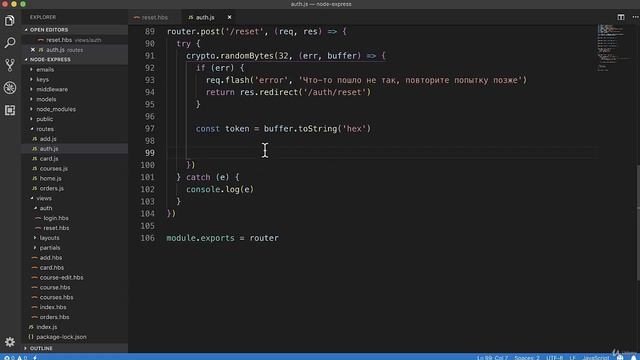Image resolution: width=640 pixels, height=360 pixels.
Task: Click 'crypto.randomBytes' on line 91
Action: pos(229,56)
